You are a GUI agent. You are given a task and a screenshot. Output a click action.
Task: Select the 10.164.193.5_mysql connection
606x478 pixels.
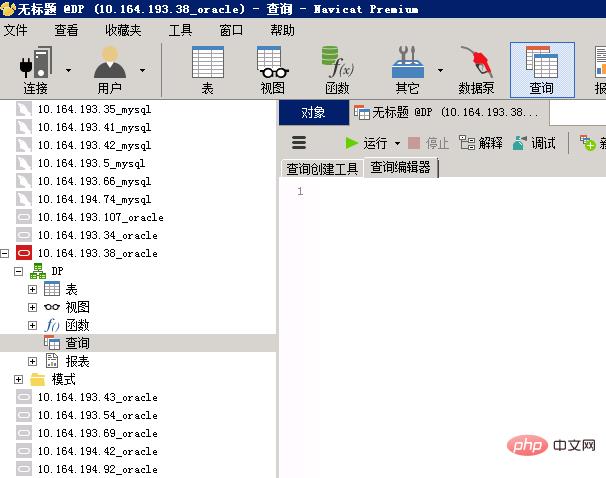pyautogui.click(x=91, y=163)
